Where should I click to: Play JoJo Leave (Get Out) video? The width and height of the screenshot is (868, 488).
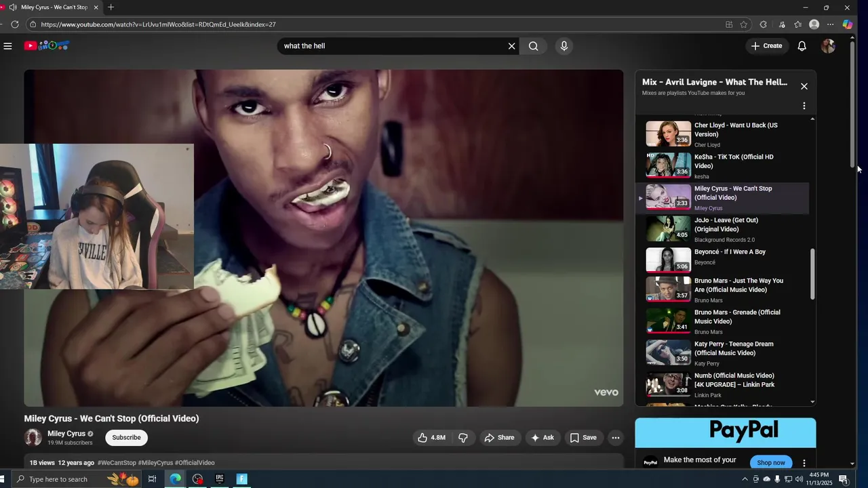pyautogui.click(x=722, y=230)
